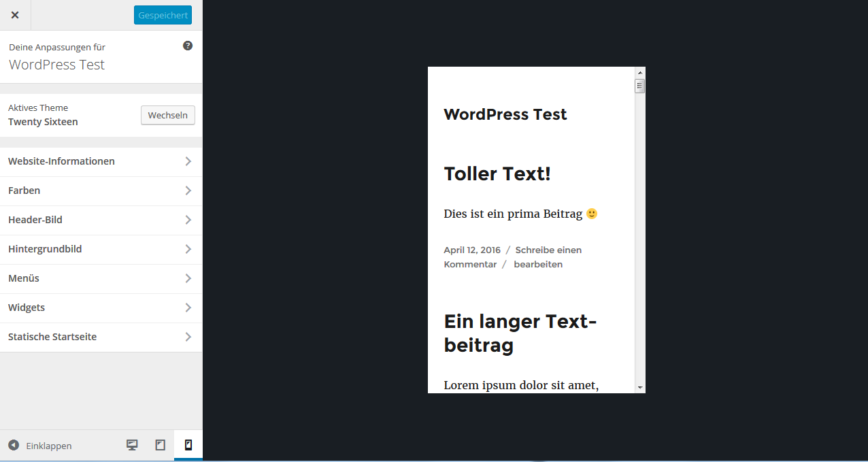Click the bearbeiten edit link
The height and width of the screenshot is (462, 868).
pyautogui.click(x=538, y=264)
